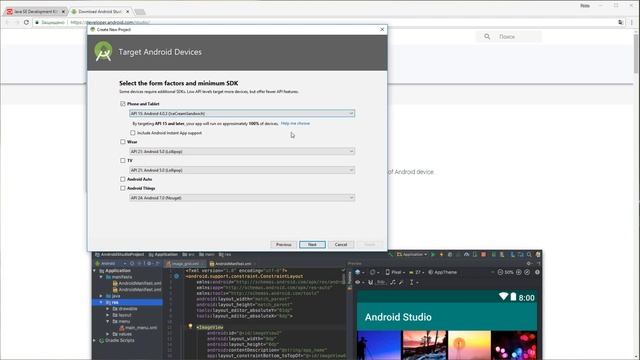Image resolution: width=640 pixels, height=360 pixels.
Task: Click the orientation icon in preview toolbar
Action: (x=374, y=272)
